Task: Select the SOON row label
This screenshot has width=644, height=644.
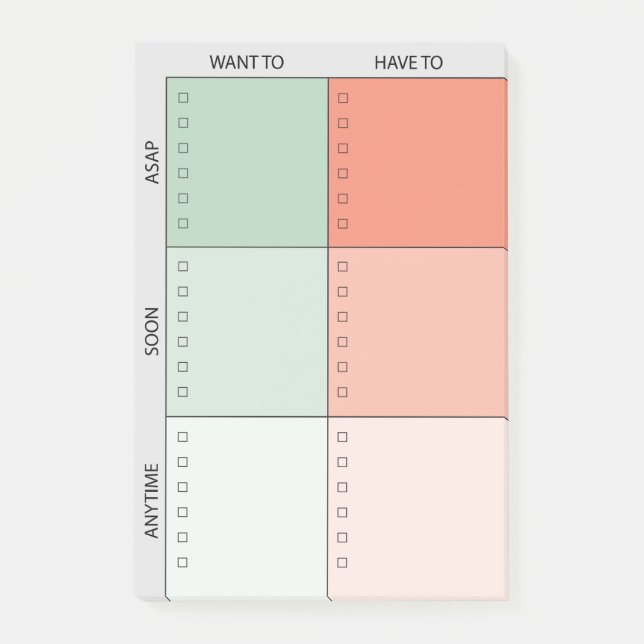Action: [x=152, y=333]
